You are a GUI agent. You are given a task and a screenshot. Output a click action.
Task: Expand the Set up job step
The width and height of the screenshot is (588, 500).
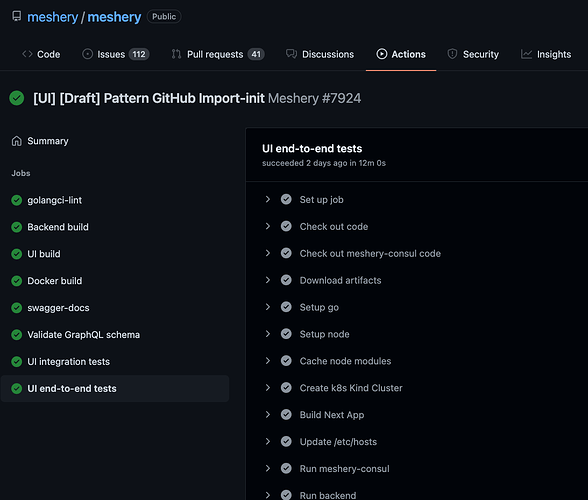(268, 199)
